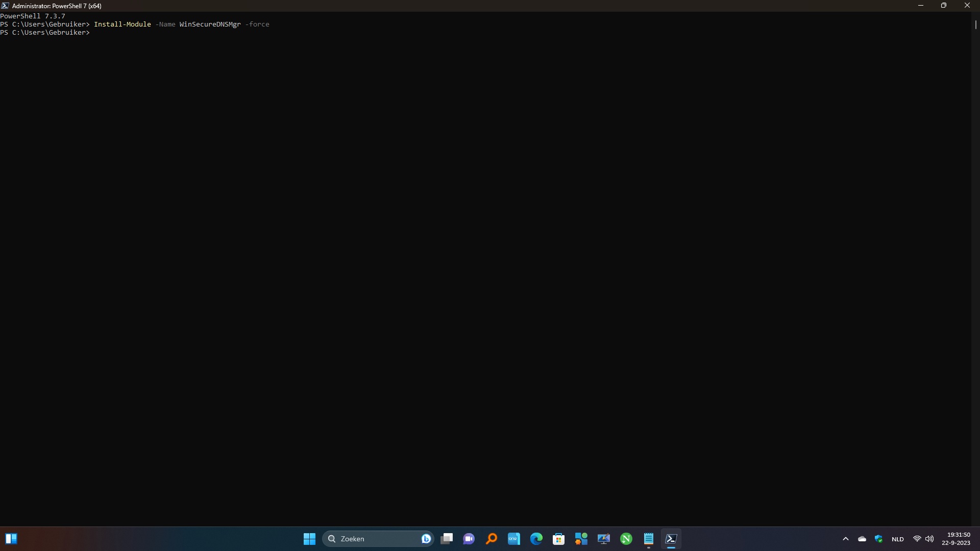Switch the NLD input language
Screen dimensions: 980x551
[898, 539]
